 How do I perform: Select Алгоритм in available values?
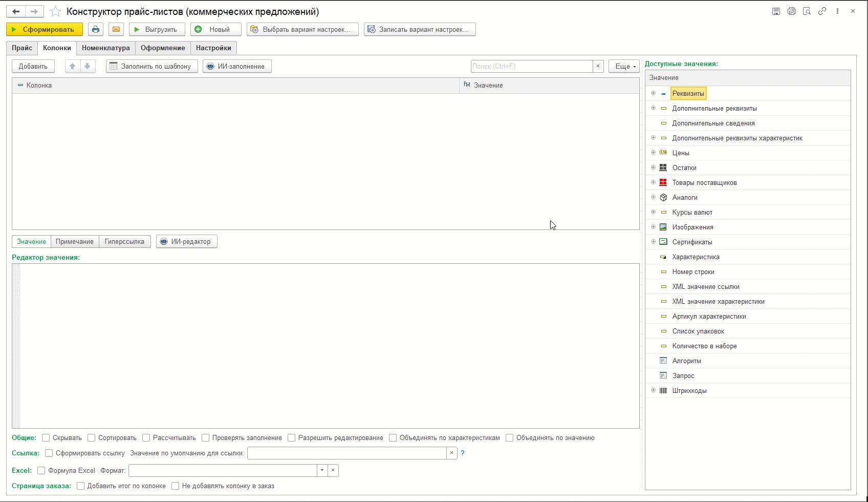tap(687, 361)
